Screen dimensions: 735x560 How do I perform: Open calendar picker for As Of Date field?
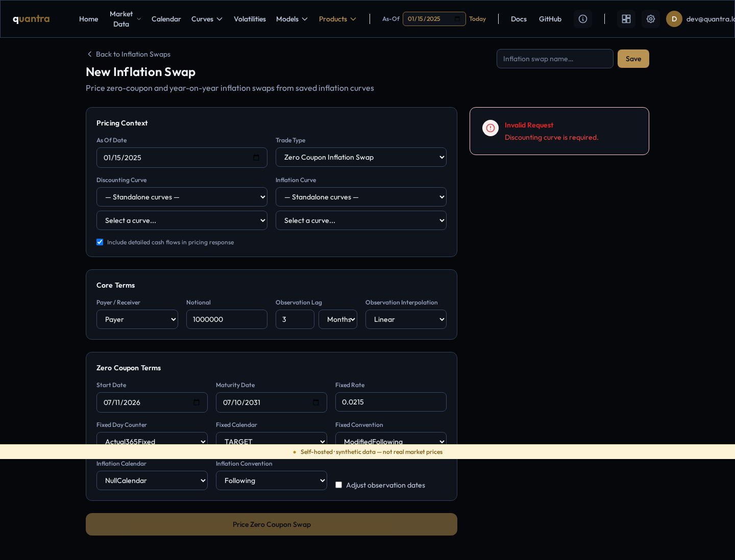pos(256,158)
